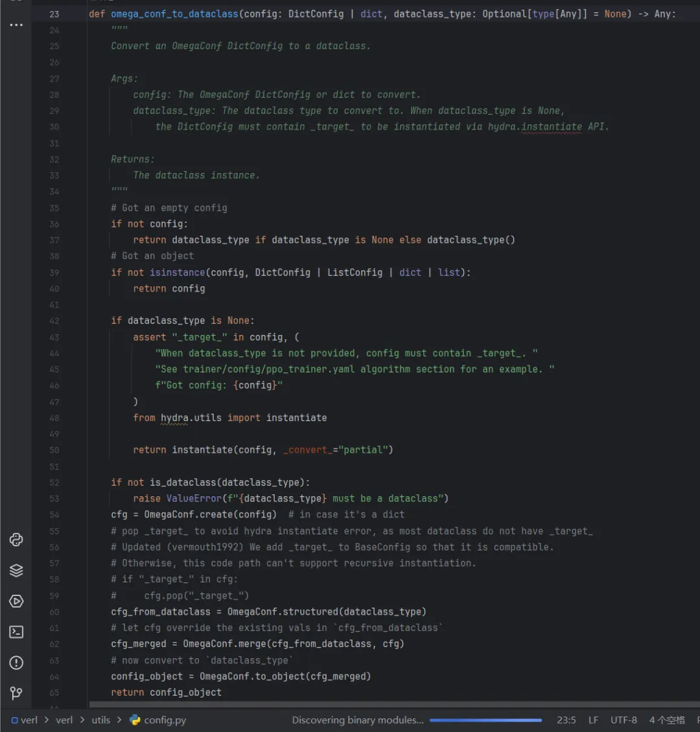Select the utils breadcrumb folder
Viewport: 700px width, 732px height.
coord(101,720)
